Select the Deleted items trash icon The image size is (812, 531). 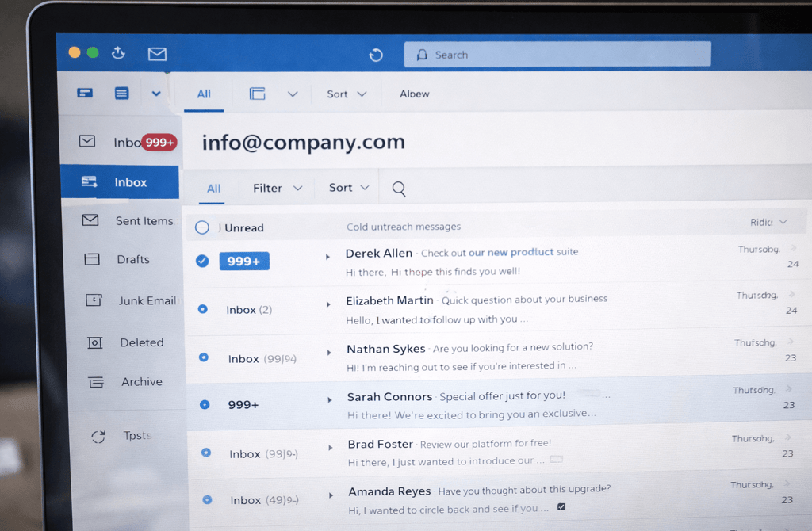coord(94,342)
